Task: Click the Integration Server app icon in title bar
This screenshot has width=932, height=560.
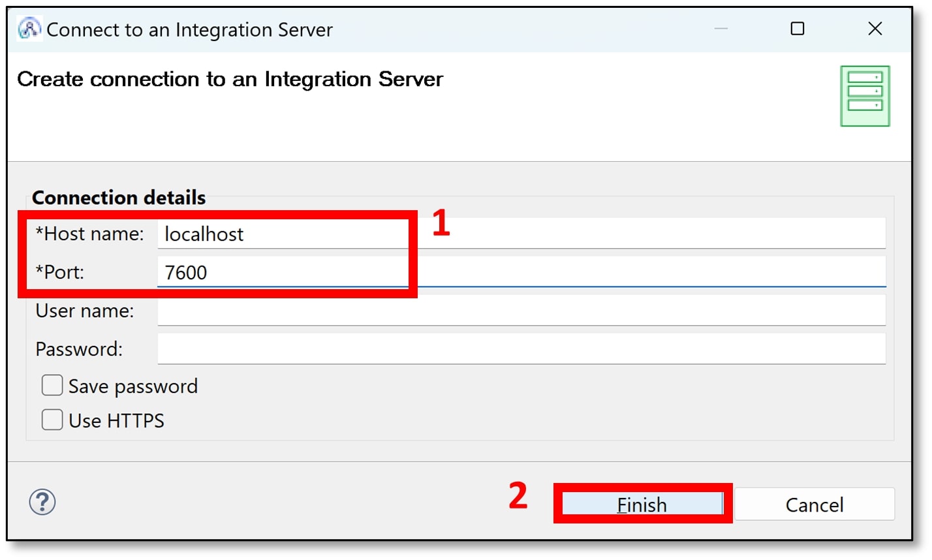Action: (x=29, y=29)
